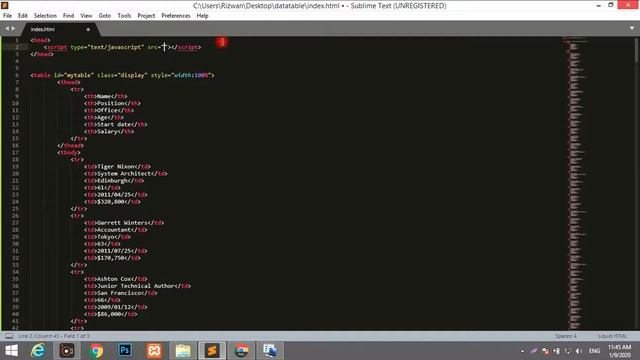
Task: Click the 'Accountant' cell text
Action: pyautogui.click(x=113, y=230)
